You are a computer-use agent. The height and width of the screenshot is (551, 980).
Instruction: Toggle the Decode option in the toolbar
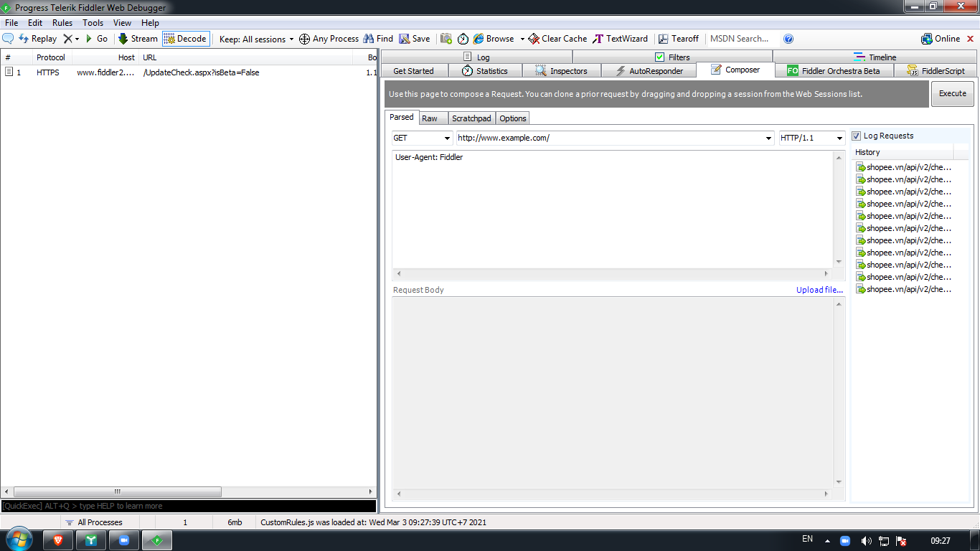click(x=185, y=39)
